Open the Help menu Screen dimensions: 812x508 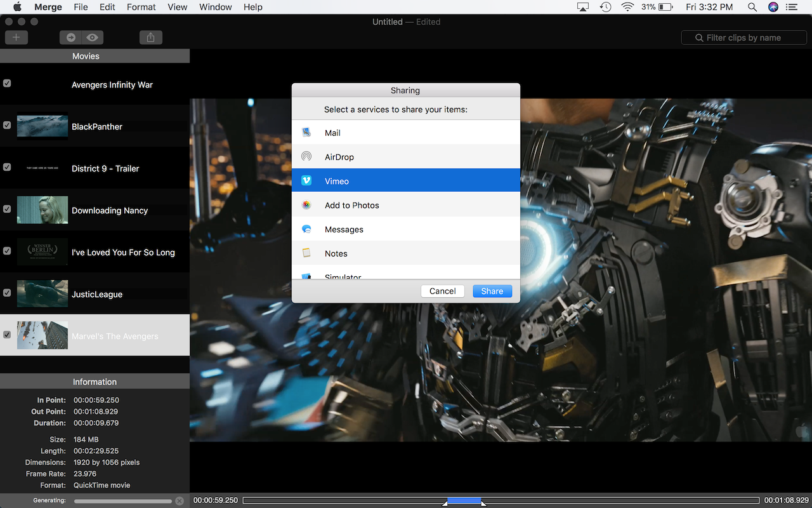[x=253, y=7]
